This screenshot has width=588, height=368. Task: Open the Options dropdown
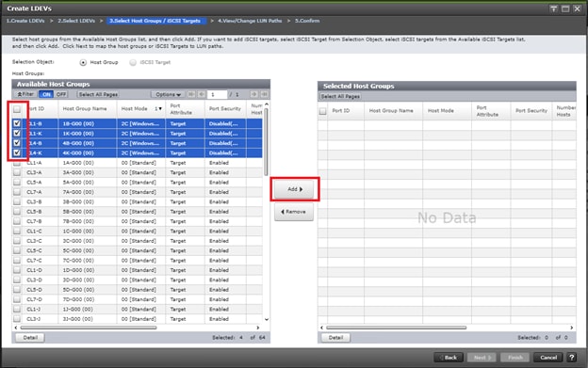point(168,94)
